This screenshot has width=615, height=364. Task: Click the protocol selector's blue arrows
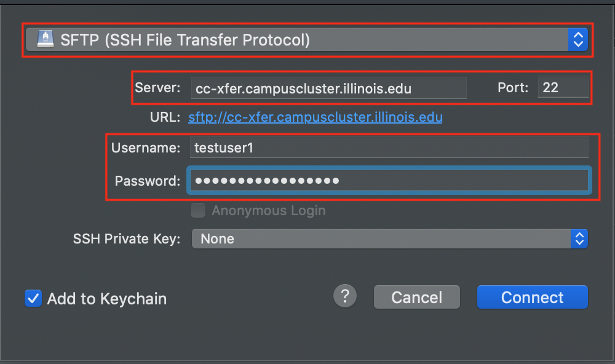pos(578,39)
